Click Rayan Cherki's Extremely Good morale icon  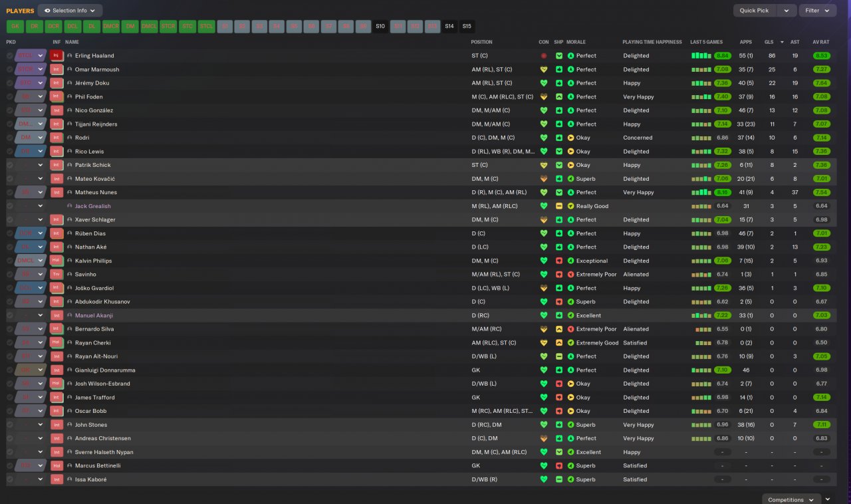(x=570, y=343)
